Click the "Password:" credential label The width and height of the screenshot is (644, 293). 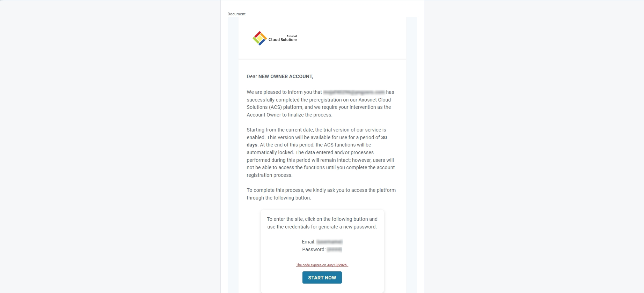[x=314, y=249]
